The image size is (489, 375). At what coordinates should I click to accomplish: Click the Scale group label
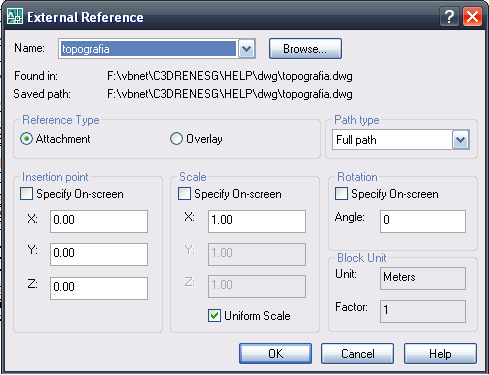click(x=193, y=177)
